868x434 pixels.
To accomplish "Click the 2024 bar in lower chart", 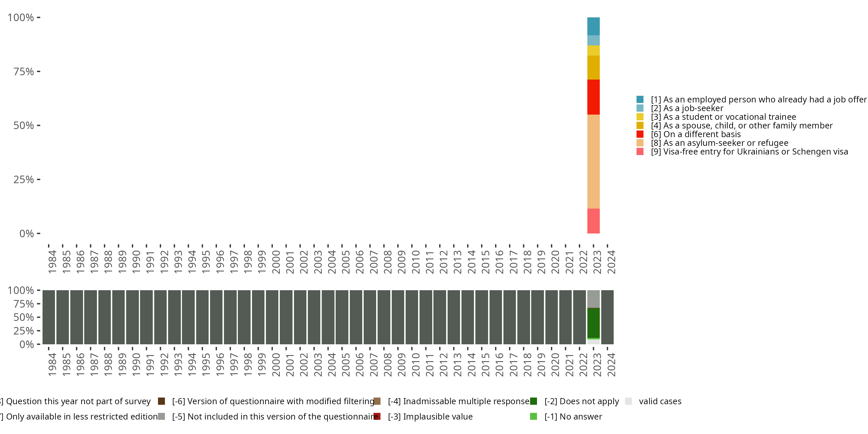I will click(x=607, y=317).
